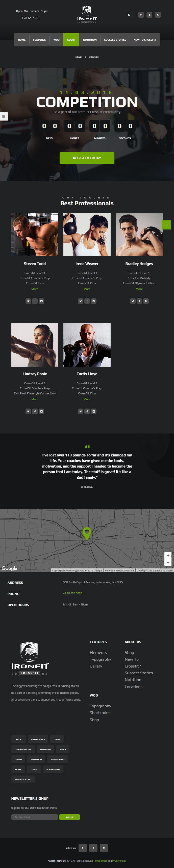Select the Cardio tag

pyautogui.click(x=18, y=739)
